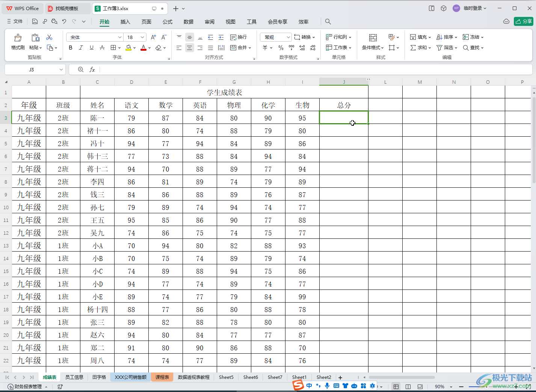
Task: Align cell text to the left
Action: 179,48
